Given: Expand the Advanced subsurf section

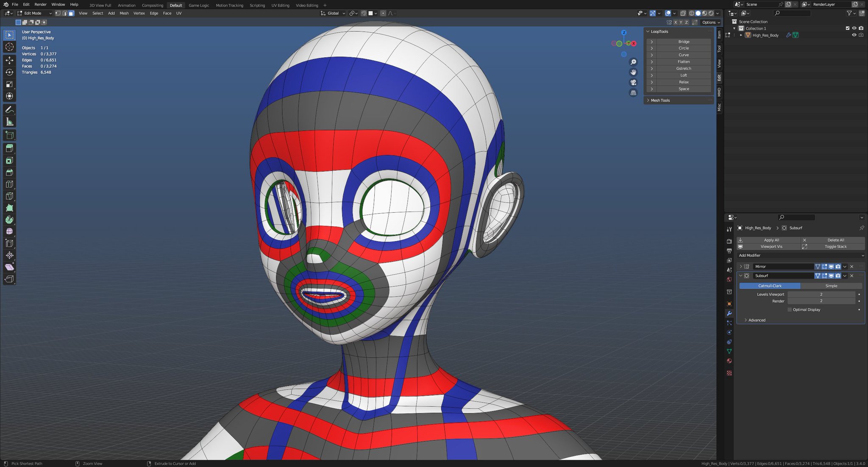Looking at the screenshot, I should [757, 320].
